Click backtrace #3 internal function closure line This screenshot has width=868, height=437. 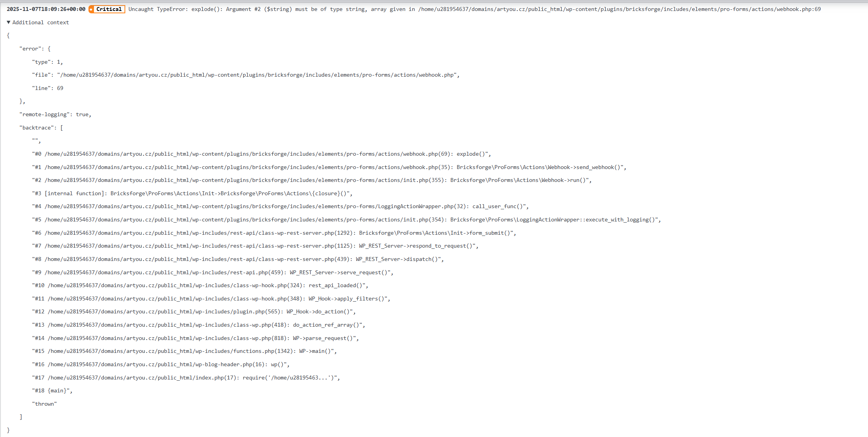tap(192, 193)
